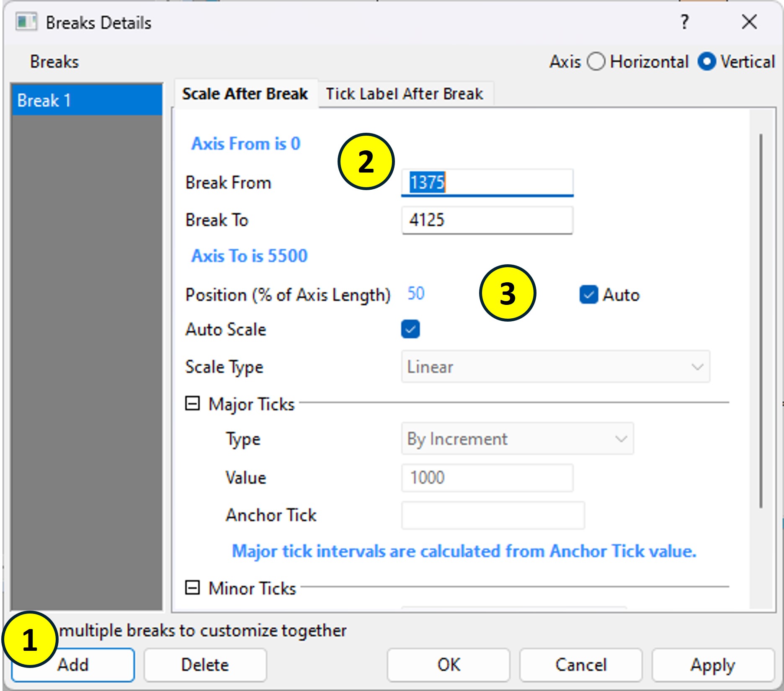The image size is (784, 691).
Task: Select the Vertical axis radio button
Action: click(x=707, y=62)
